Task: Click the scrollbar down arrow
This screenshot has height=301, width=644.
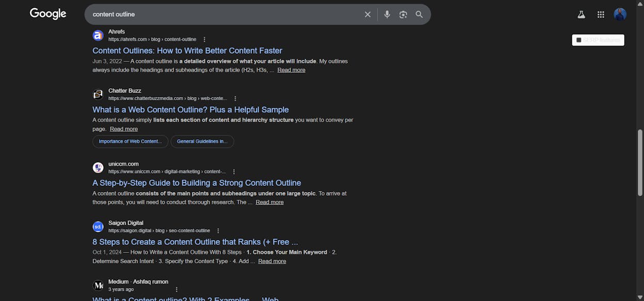Action: (x=640, y=298)
